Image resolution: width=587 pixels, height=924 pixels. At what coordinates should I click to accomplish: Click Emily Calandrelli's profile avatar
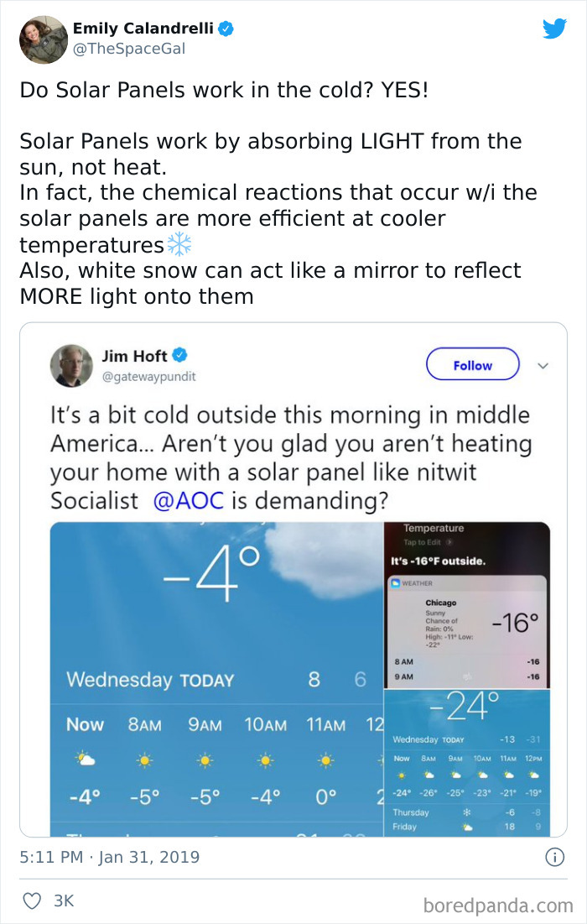43,38
